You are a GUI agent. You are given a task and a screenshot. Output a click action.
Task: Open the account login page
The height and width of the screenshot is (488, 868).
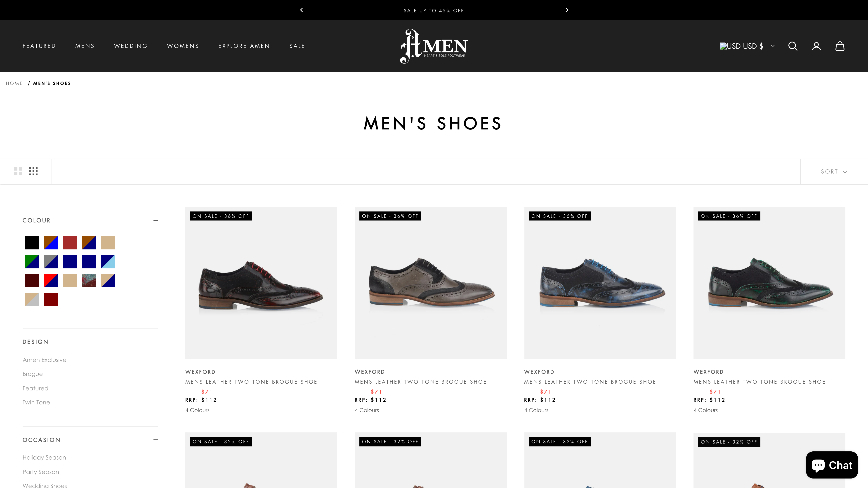click(816, 46)
